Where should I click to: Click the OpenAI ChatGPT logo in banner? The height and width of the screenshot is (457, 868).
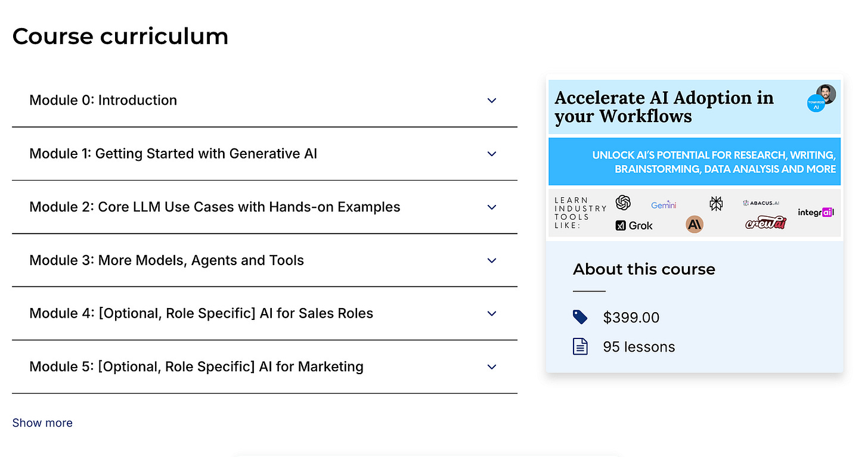pyautogui.click(x=623, y=203)
